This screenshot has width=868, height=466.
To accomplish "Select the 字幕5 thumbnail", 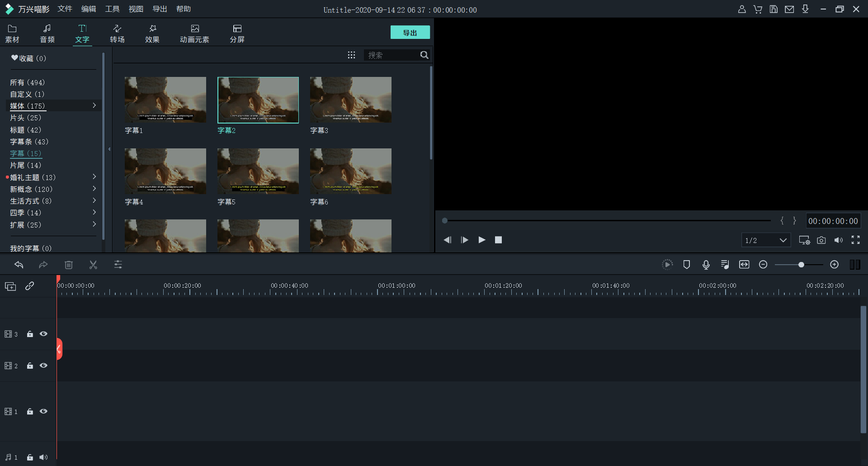I will pyautogui.click(x=258, y=171).
